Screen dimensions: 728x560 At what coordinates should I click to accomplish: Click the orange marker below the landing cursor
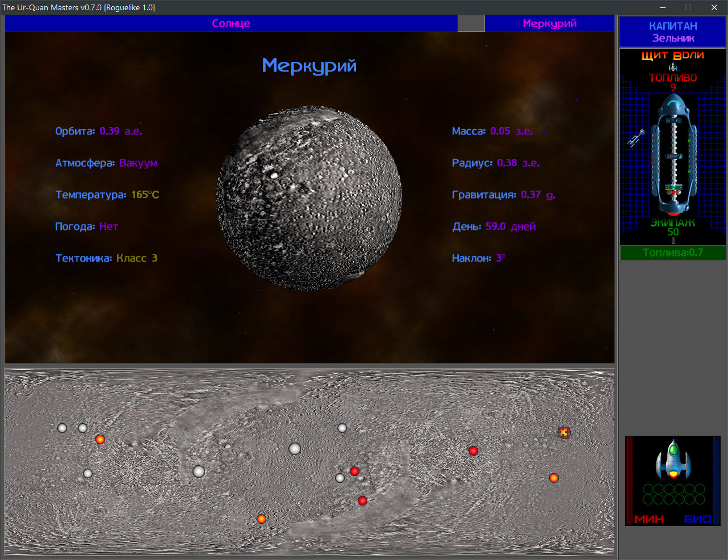click(554, 478)
